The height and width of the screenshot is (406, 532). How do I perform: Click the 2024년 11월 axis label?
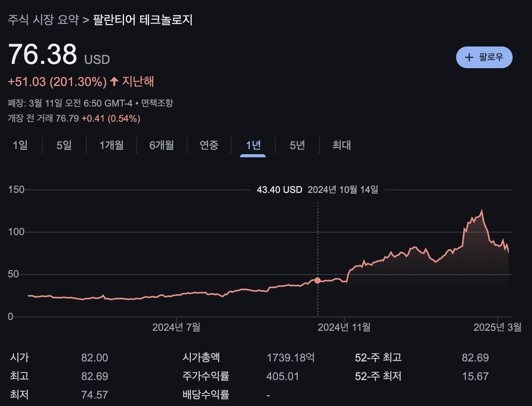344,327
